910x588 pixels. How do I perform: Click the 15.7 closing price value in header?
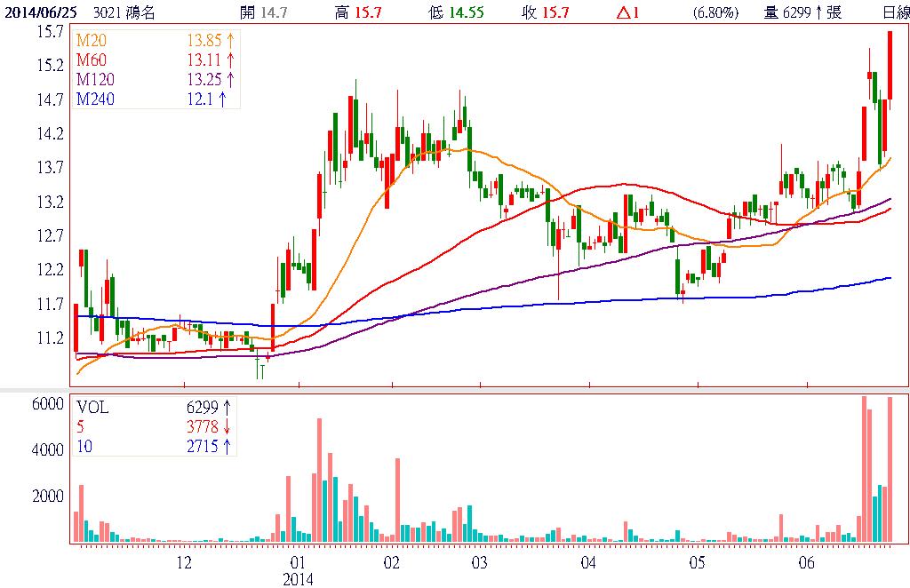(556, 12)
